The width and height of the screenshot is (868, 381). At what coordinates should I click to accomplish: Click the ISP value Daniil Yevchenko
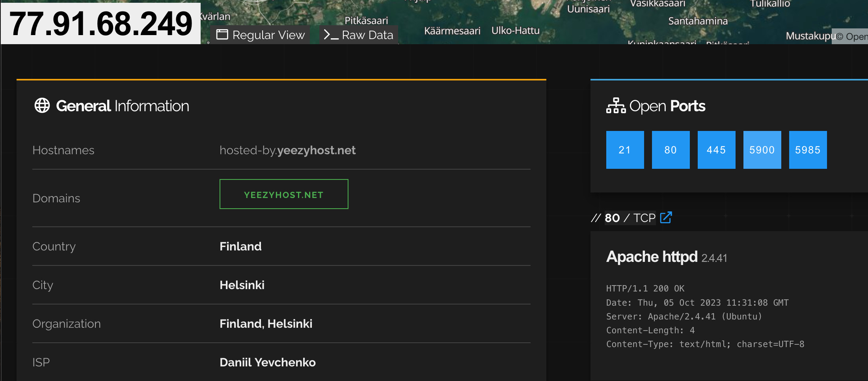point(268,362)
